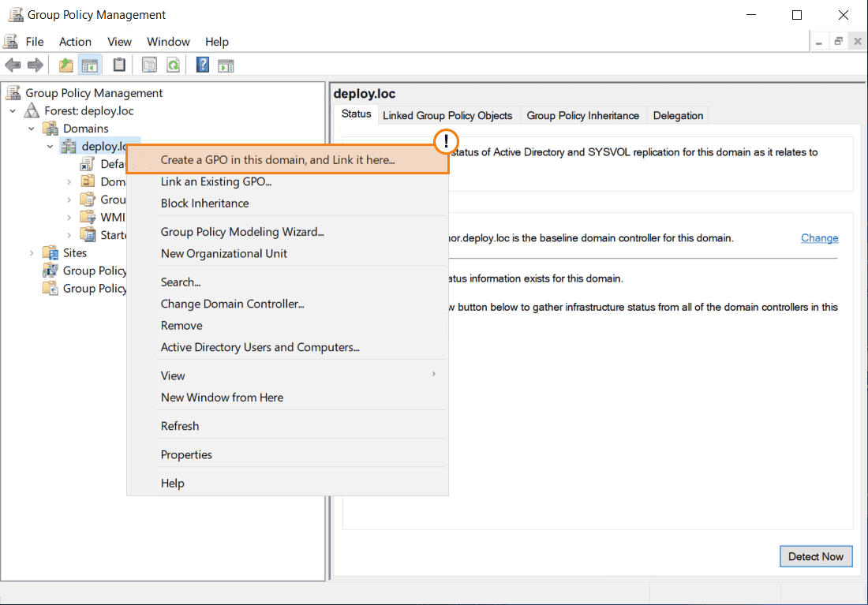Switch to Linked Group Policy Objects tab
The height and width of the screenshot is (605, 868).
(x=448, y=116)
